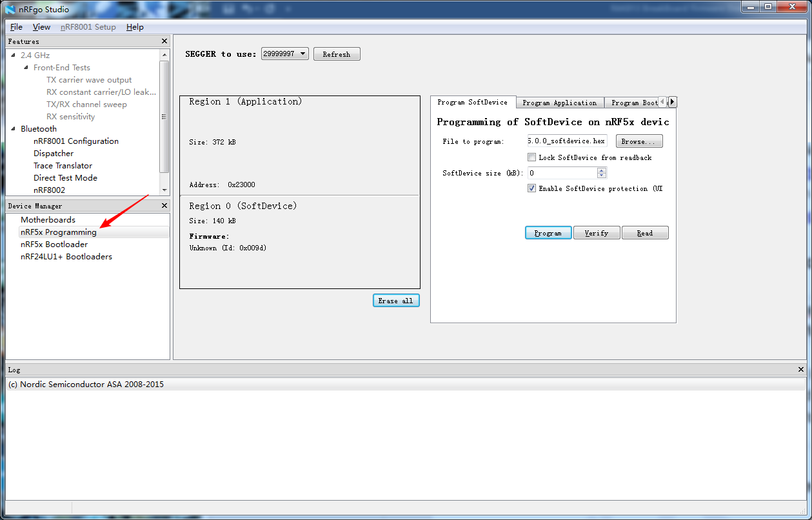
Task: Click the Erase all button
Action: [396, 301]
